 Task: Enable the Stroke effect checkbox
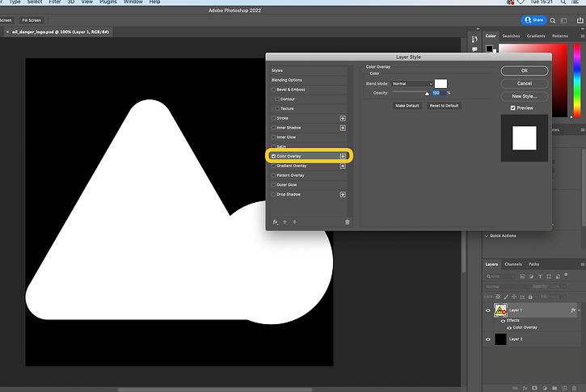(273, 118)
